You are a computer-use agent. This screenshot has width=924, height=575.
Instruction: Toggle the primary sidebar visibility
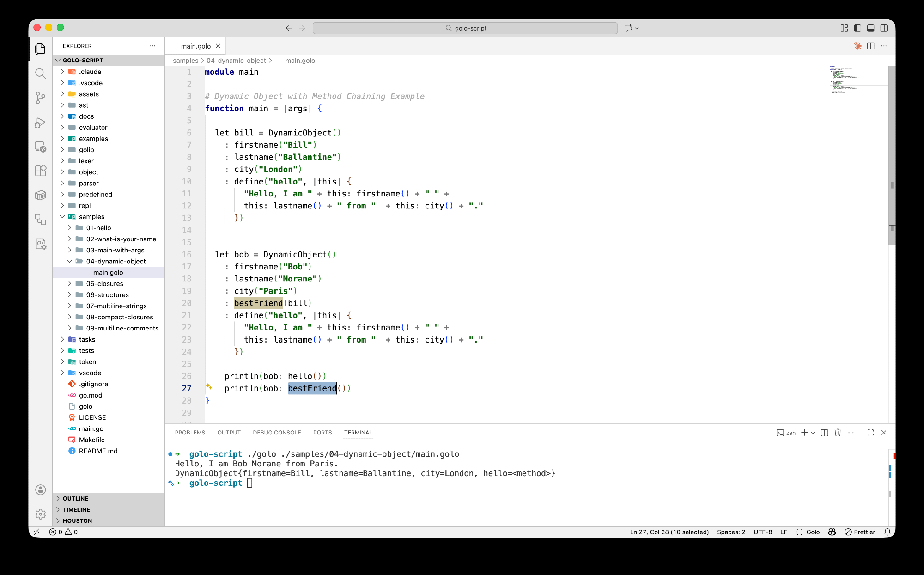pyautogui.click(x=857, y=28)
